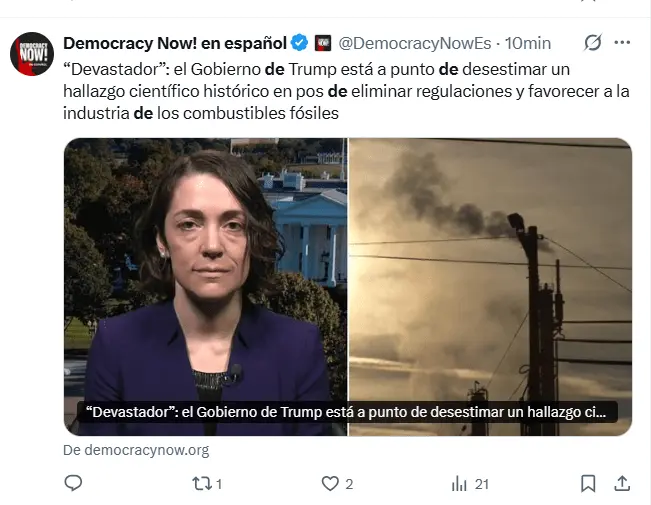Open the three-dot more options menu
The image size is (651, 505).
[x=622, y=42]
